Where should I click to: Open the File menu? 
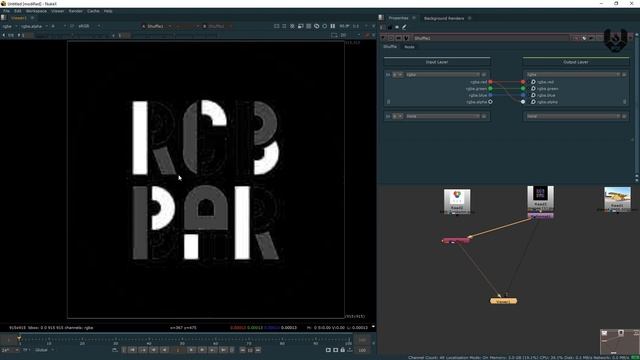point(6,11)
